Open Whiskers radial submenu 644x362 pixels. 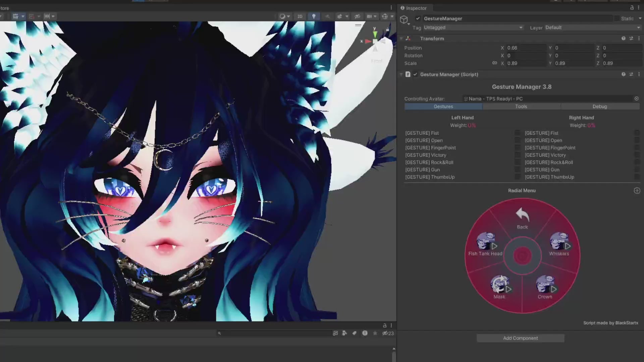click(559, 244)
